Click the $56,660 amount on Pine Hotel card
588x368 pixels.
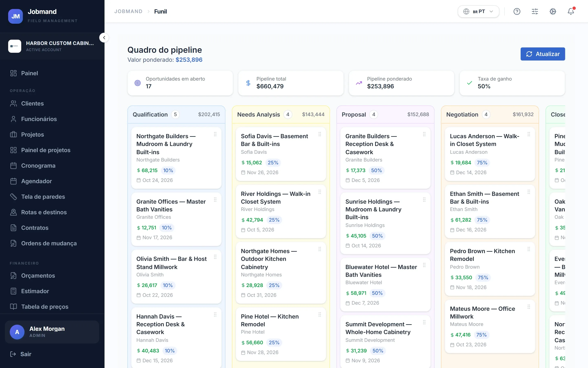coord(252,343)
